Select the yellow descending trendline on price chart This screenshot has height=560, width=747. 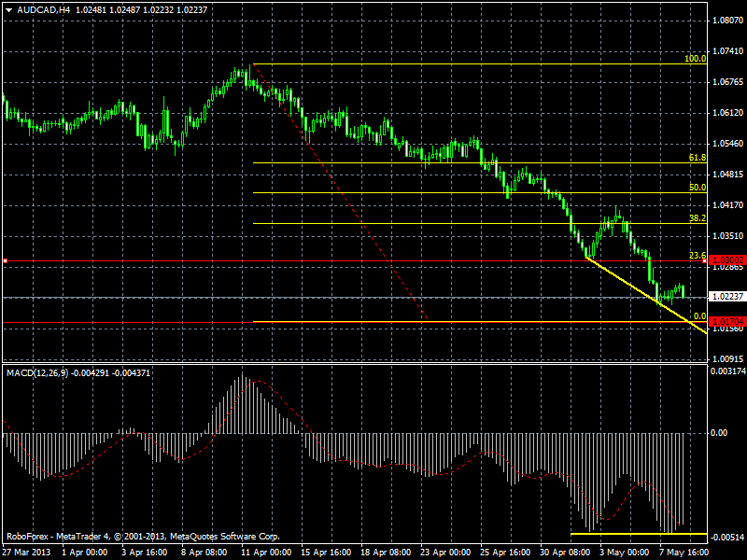point(645,294)
